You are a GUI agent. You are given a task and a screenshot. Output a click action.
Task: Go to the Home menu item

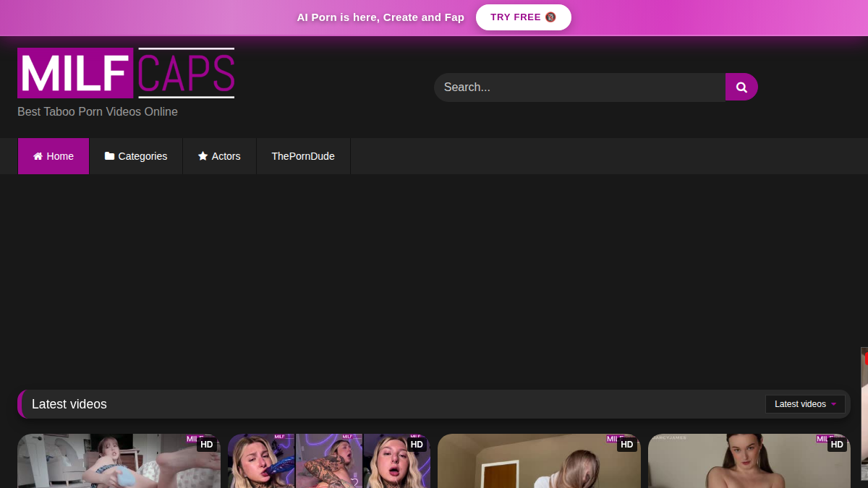54,156
